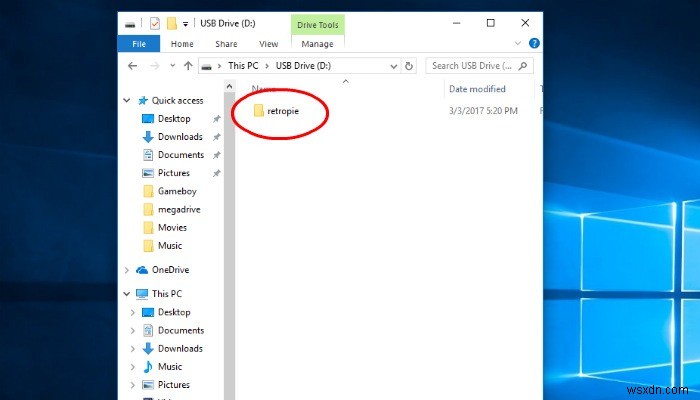Click the navigation pane scrollbar track

point(229,246)
